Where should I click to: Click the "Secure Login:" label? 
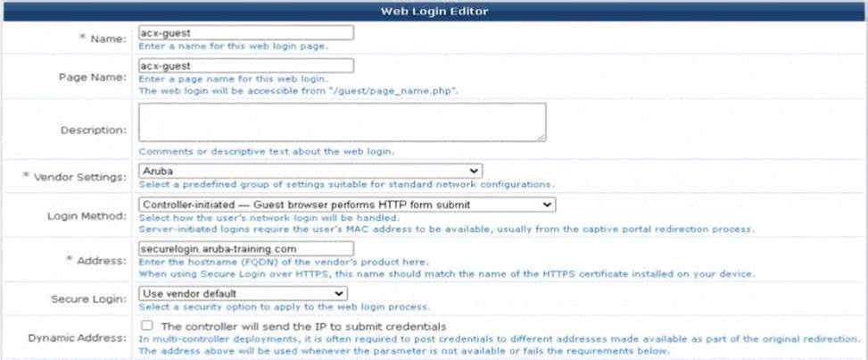point(94,298)
